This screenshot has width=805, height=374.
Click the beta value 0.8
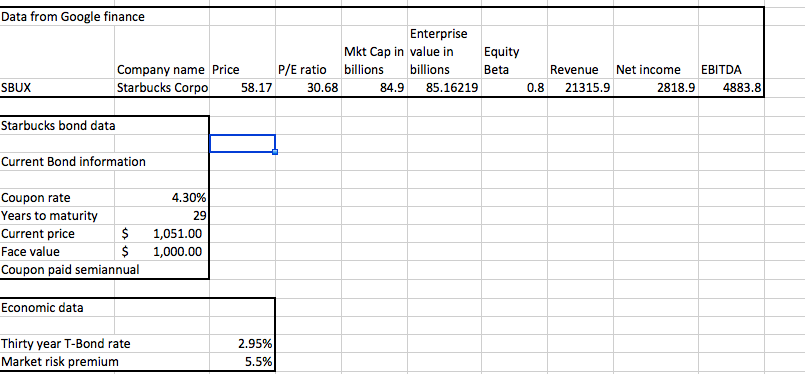click(514, 87)
